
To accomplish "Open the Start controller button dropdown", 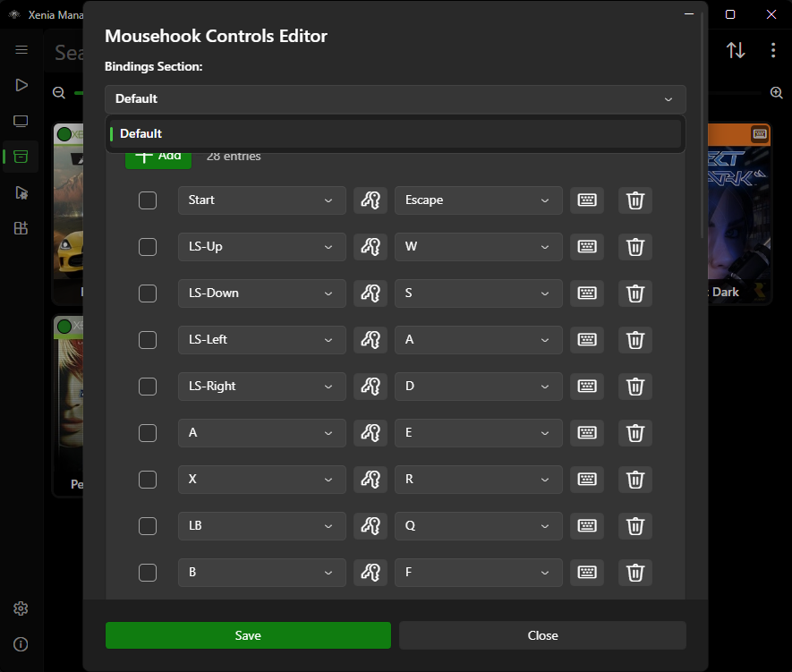I will [x=261, y=200].
